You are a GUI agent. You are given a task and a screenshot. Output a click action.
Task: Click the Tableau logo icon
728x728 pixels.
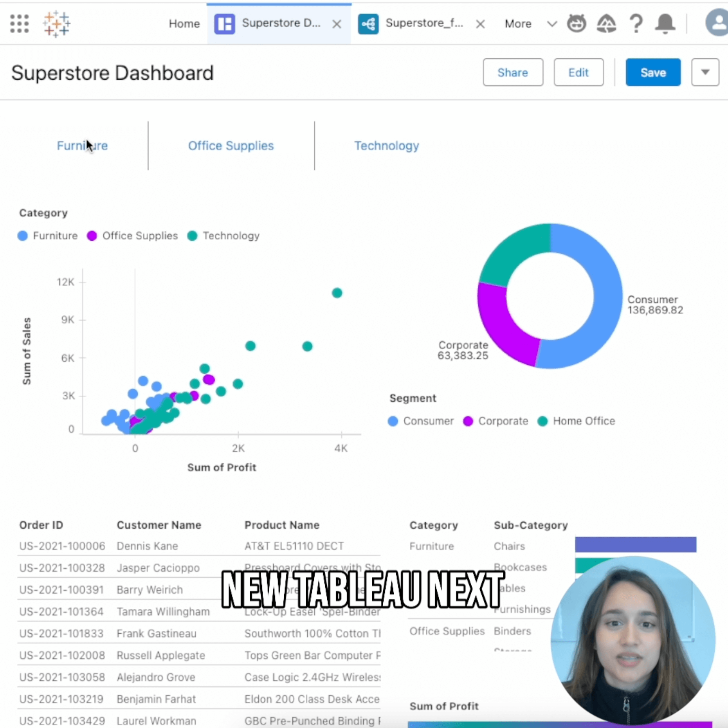point(57,24)
